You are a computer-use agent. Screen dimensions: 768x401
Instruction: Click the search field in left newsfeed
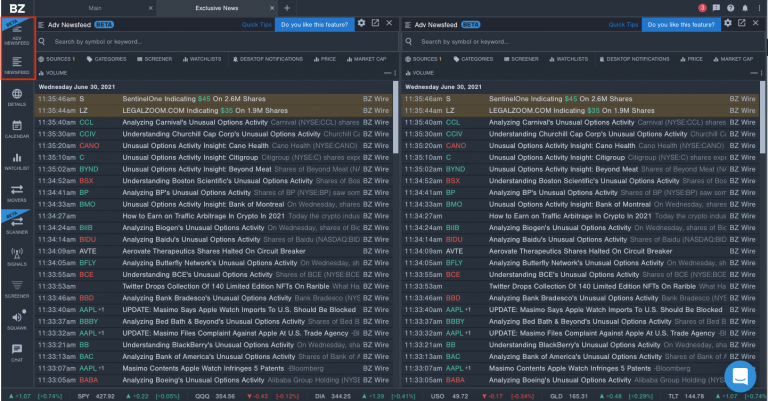216,42
